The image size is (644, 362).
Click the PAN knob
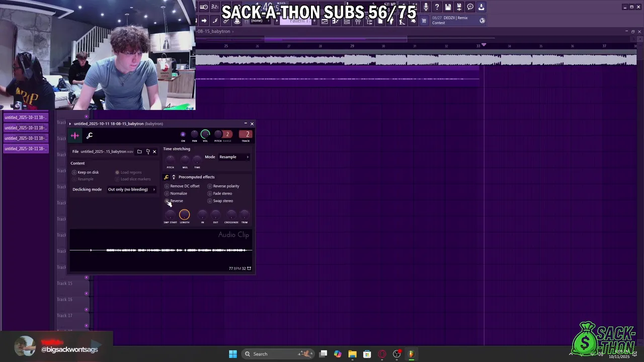click(x=194, y=134)
